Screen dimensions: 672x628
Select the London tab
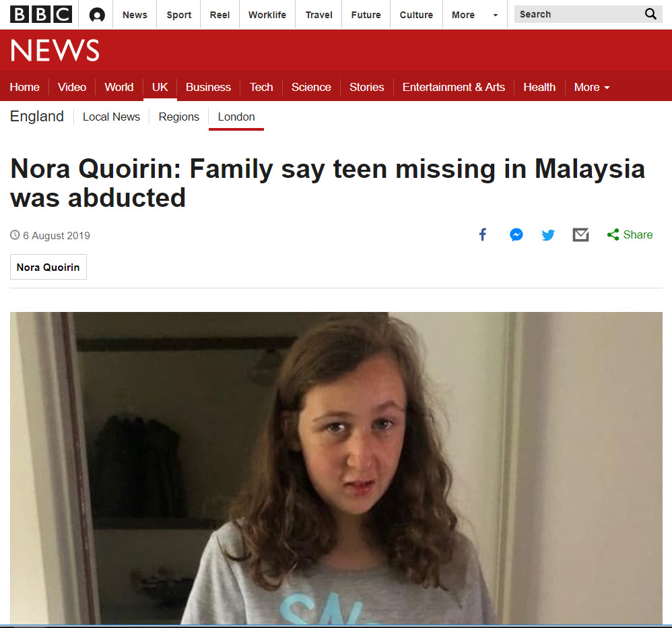pyautogui.click(x=236, y=117)
